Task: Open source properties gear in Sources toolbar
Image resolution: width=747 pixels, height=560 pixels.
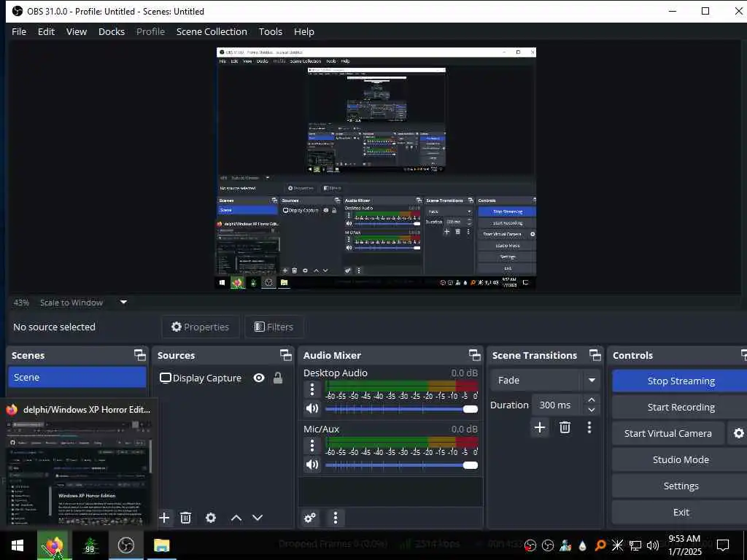Action: [x=211, y=518]
